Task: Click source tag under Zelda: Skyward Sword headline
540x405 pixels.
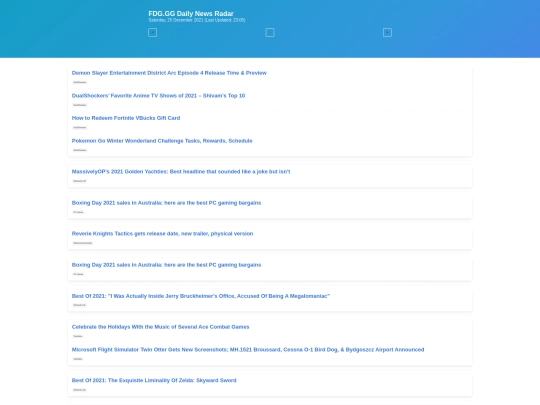Action: click(80, 390)
